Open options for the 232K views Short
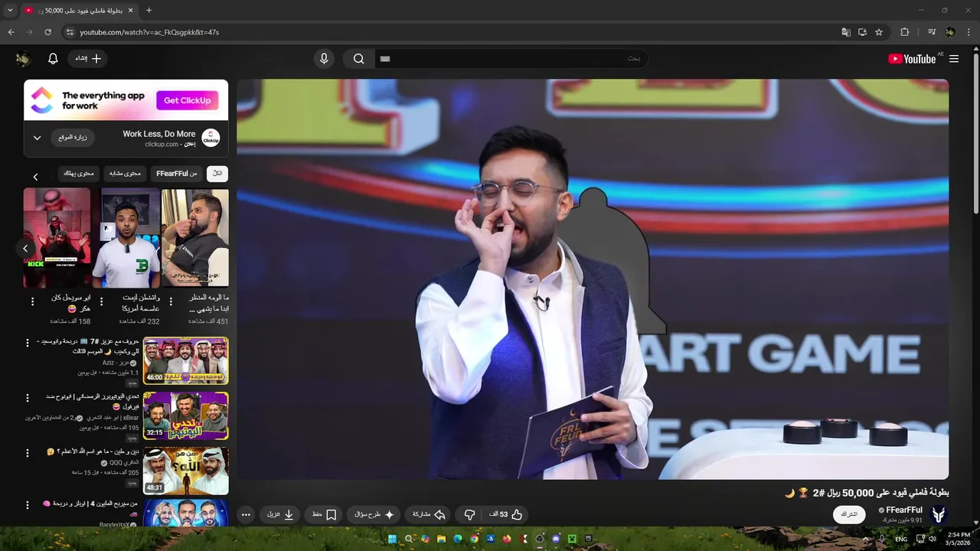Viewport: 980px width, 551px height. pyautogui.click(x=101, y=302)
